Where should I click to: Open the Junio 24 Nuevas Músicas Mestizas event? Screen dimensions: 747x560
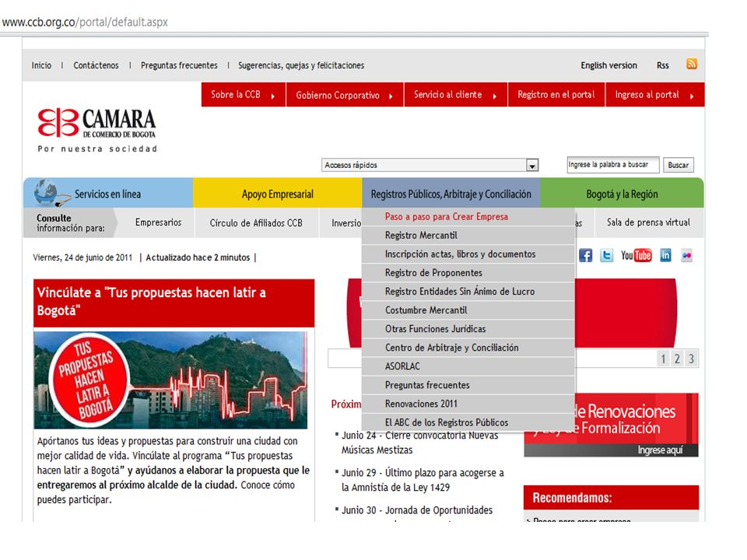tap(419, 443)
